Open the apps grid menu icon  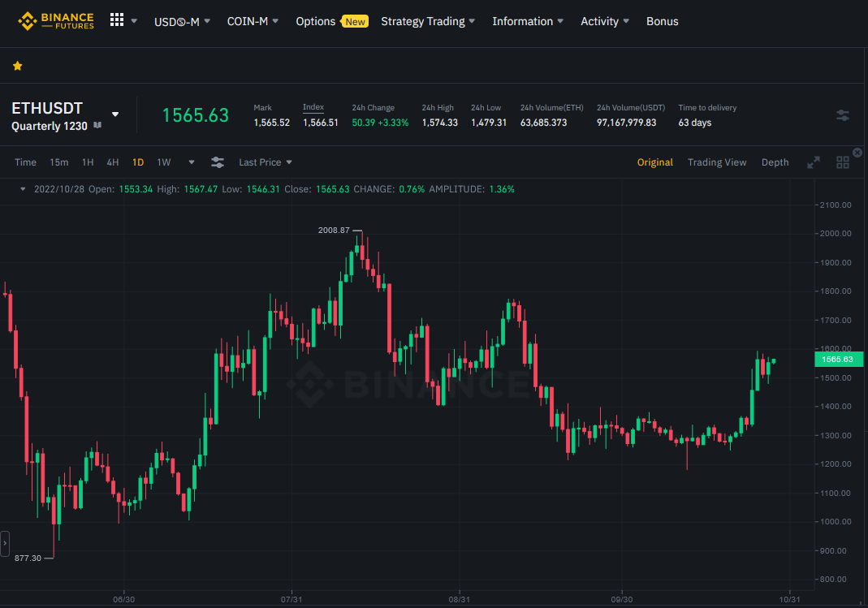pos(117,20)
